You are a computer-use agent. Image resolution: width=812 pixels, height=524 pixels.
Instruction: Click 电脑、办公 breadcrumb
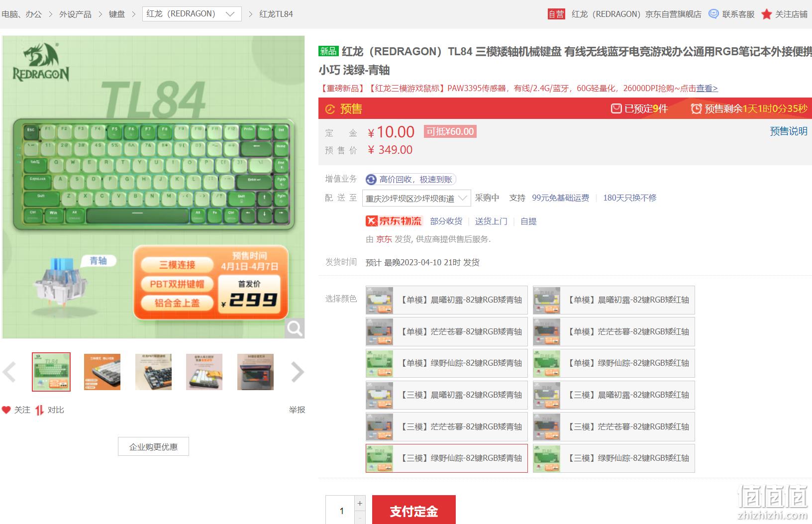pyautogui.click(x=21, y=14)
